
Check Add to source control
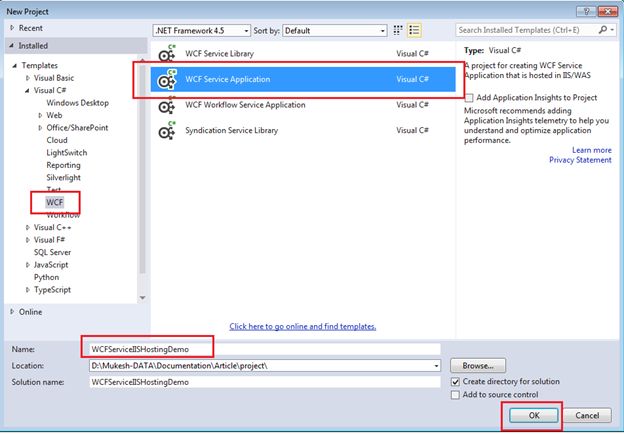[455, 395]
